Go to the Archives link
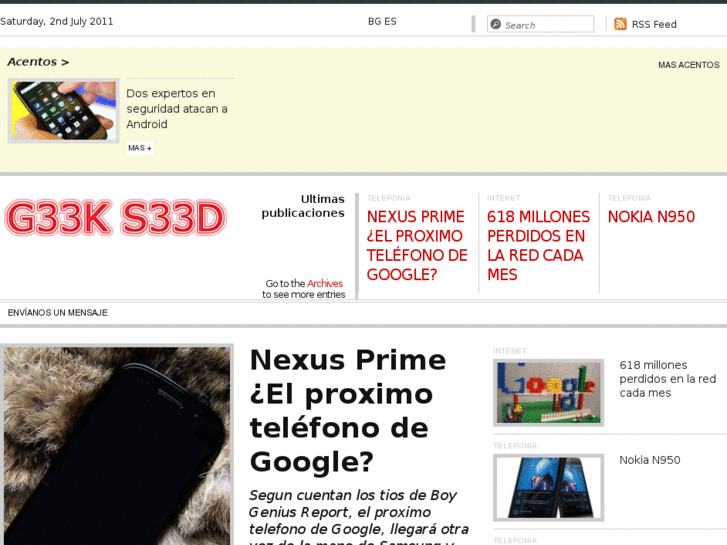 coord(325,283)
